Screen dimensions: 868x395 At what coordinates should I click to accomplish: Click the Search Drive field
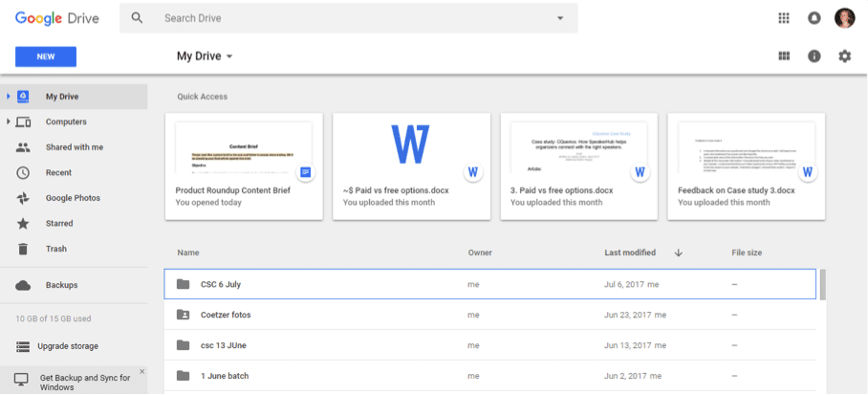click(349, 18)
